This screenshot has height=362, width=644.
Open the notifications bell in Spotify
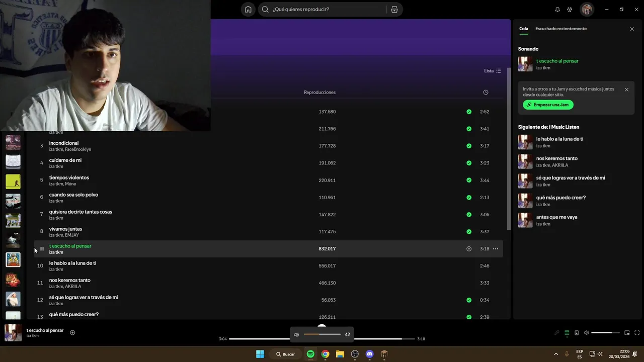point(557,9)
